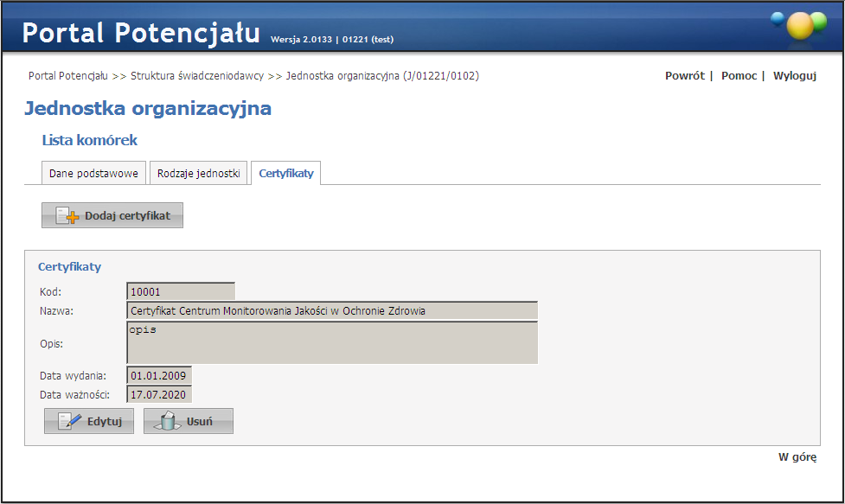Jump to top with W górę link

(797, 457)
